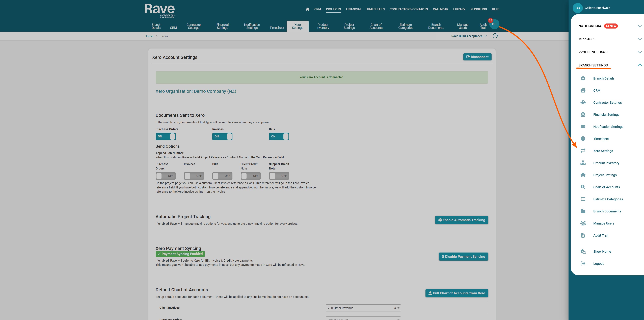Viewport: 644px width, 320px height.
Task: Click the Manage Users icon in sidebar
Action: (583, 223)
